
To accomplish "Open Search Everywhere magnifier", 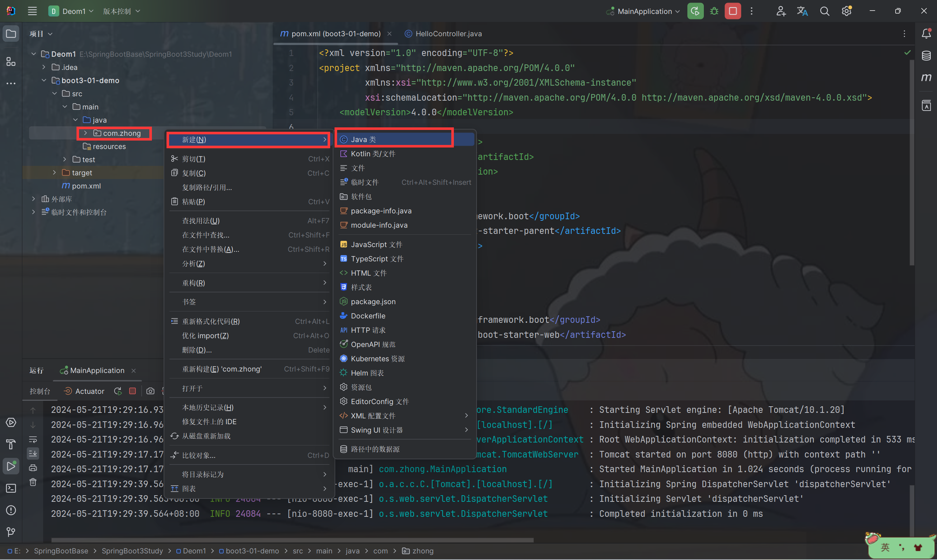I will (825, 11).
